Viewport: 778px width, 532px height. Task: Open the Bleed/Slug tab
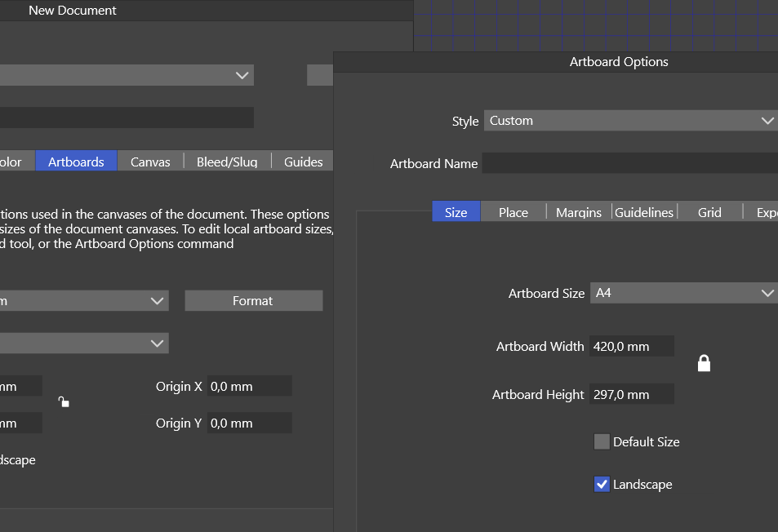tap(227, 162)
